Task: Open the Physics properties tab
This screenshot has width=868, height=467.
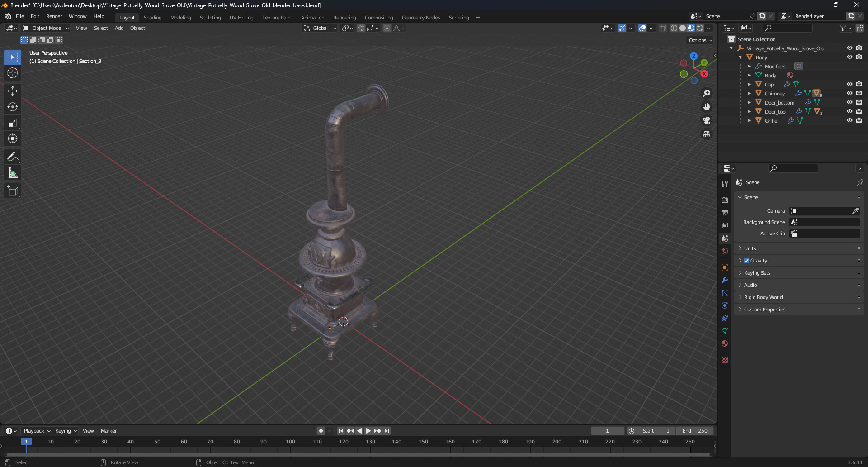Action: coord(725,305)
